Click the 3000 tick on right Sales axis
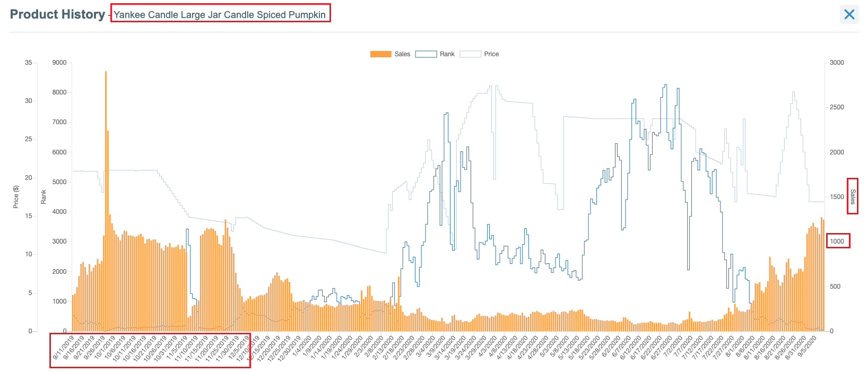Screen dimensions: 868x372 [x=837, y=63]
